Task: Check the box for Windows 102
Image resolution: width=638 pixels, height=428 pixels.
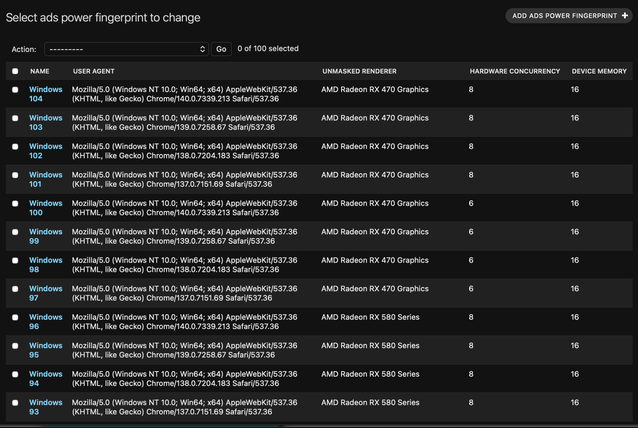Action: 15,146
